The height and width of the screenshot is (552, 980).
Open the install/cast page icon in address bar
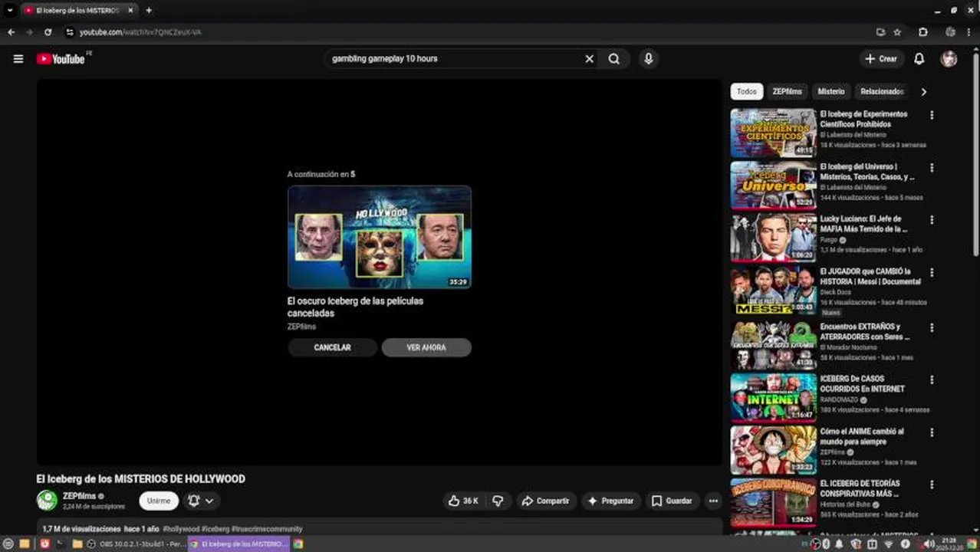880,32
